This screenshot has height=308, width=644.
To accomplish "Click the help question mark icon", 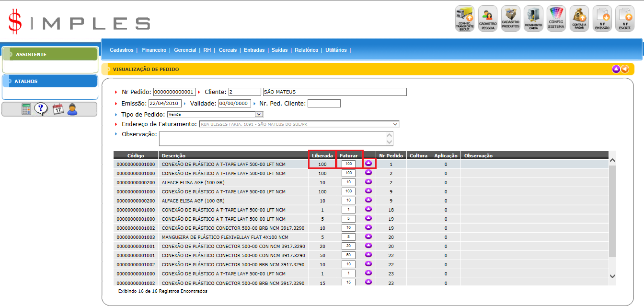I will tap(41, 109).
